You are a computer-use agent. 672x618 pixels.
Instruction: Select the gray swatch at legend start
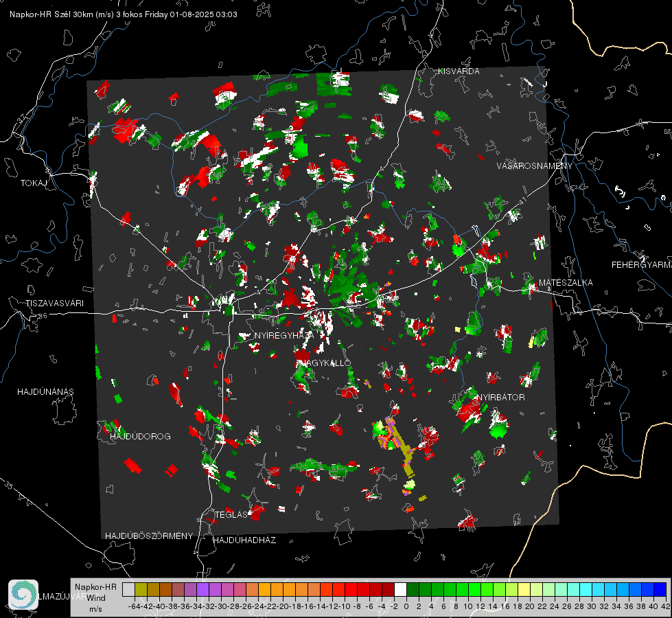(x=128, y=589)
